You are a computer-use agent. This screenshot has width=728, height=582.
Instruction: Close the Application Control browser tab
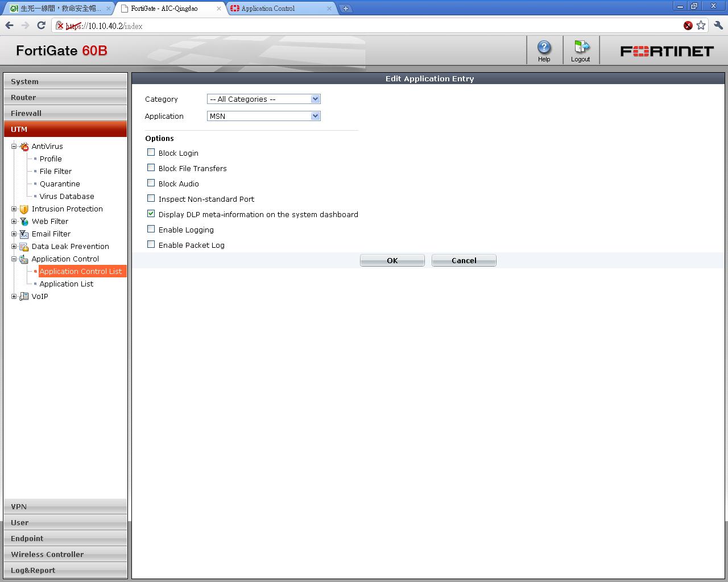pos(329,9)
